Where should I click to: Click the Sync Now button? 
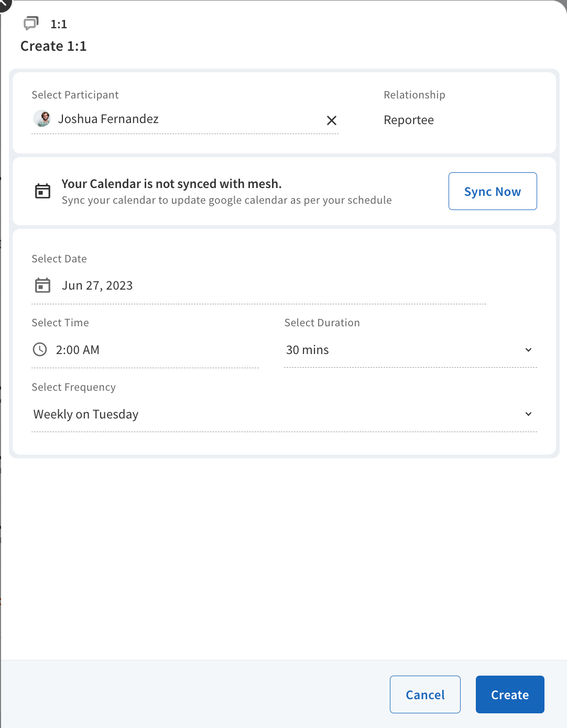click(x=493, y=191)
